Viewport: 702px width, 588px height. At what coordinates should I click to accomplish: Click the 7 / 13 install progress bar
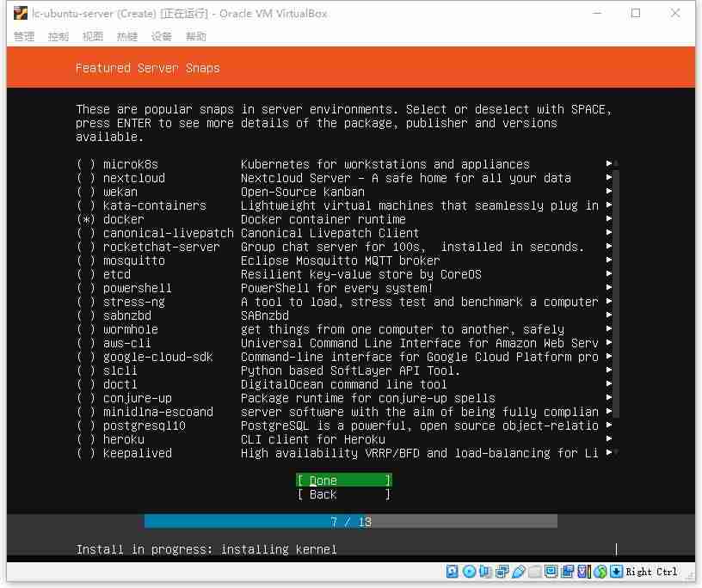click(x=350, y=522)
